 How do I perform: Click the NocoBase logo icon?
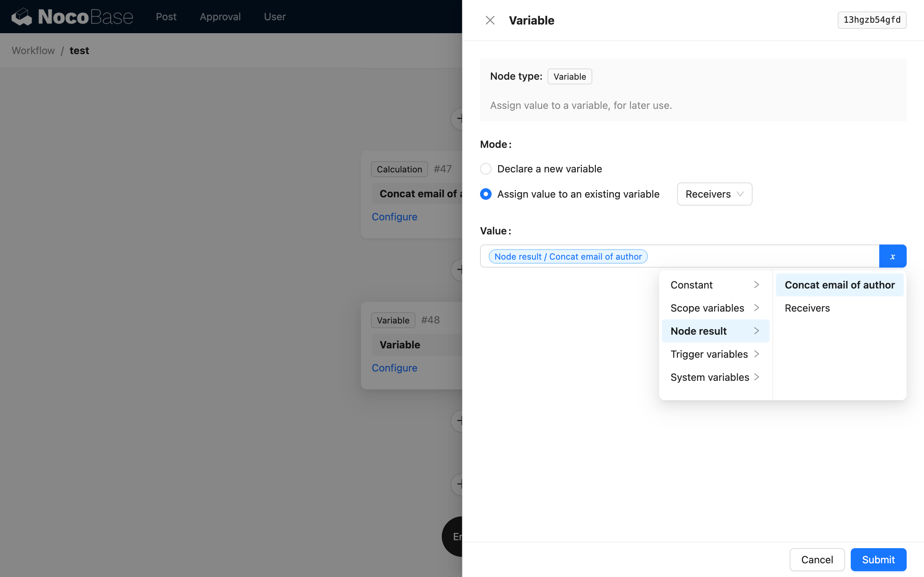(x=22, y=17)
